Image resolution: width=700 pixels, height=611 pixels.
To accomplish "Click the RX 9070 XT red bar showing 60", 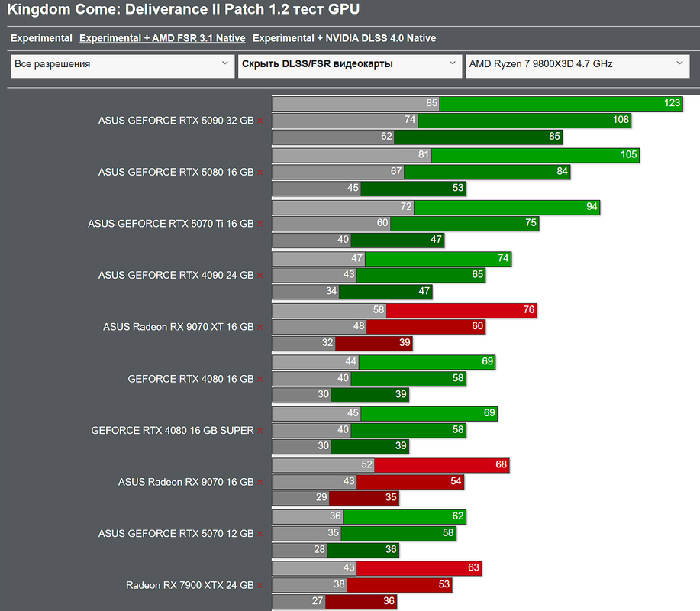I will coord(426,326).
